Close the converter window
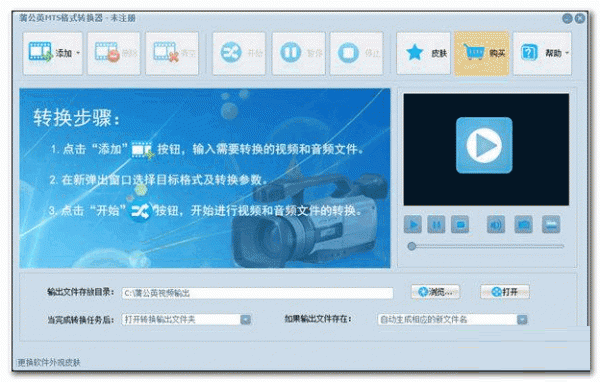The image size is (600, 382). tap(580, 18)
